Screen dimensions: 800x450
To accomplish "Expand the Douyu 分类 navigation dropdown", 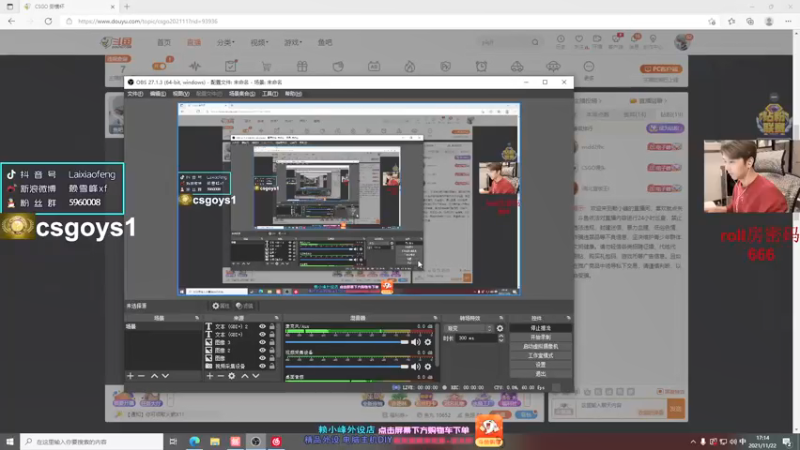I will (225, 42).
